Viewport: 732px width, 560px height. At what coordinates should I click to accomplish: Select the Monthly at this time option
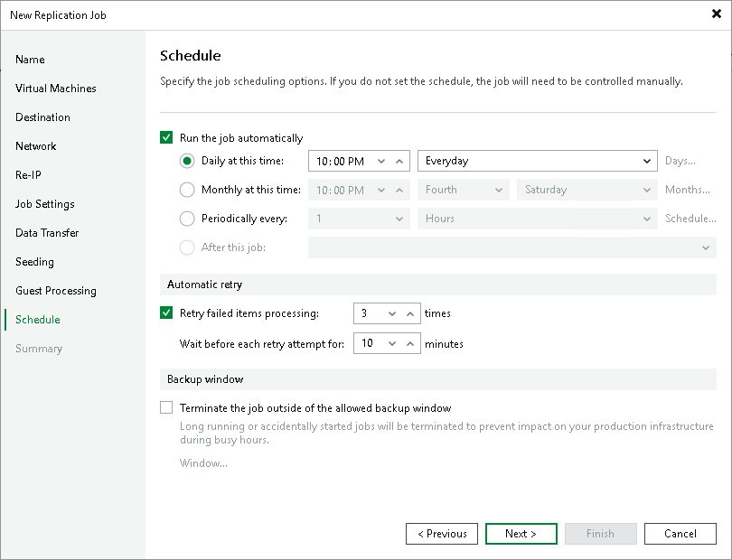point(186,190)
